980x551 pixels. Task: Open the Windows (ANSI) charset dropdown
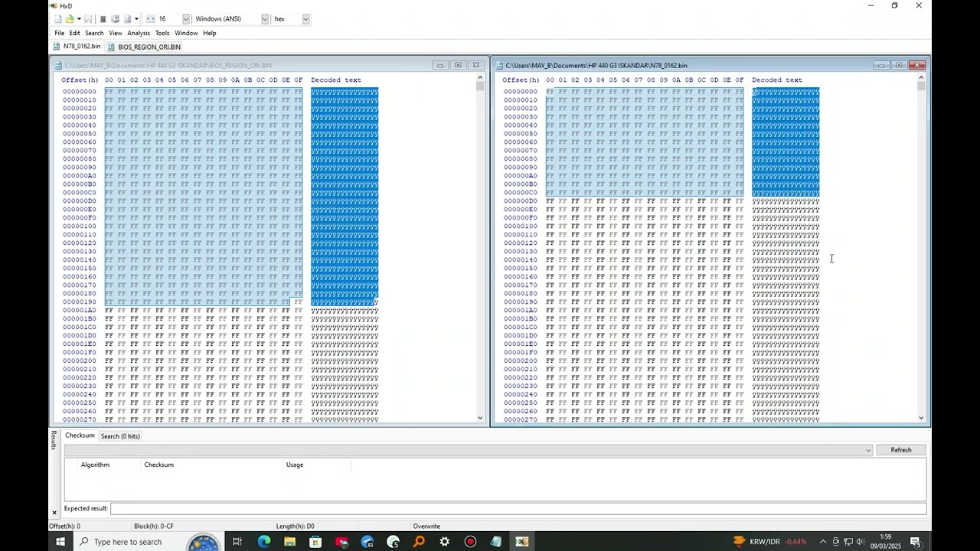point(264,19)
